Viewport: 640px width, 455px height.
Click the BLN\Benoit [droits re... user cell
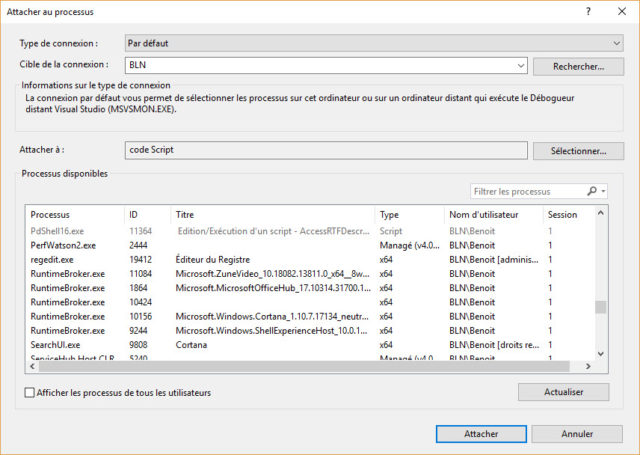point(494,345)
